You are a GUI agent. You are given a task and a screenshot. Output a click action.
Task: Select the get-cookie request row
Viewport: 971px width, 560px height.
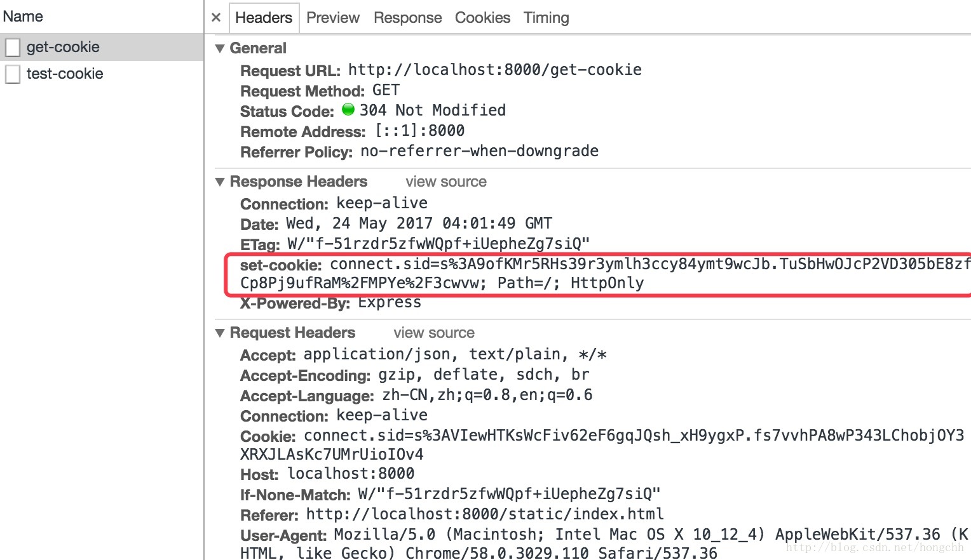[102, 47]
